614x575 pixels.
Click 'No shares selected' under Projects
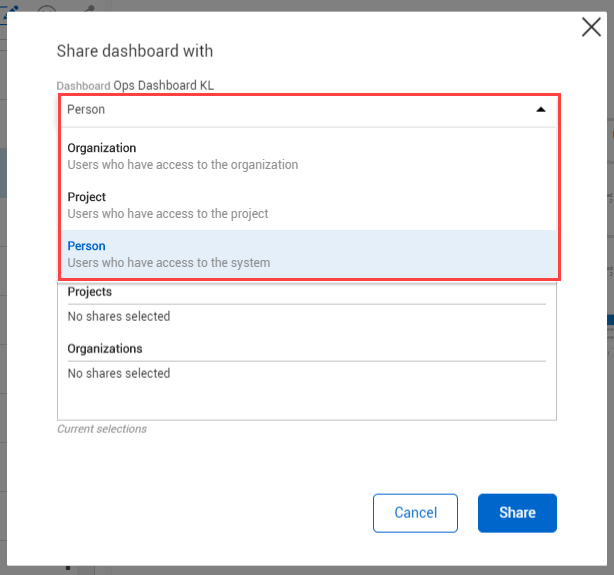click(x=119, y=317)
